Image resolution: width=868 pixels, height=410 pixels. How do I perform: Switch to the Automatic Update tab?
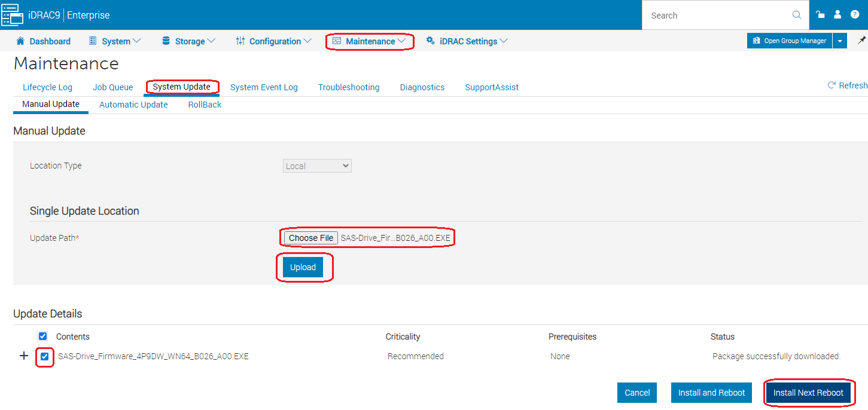point(133,105)
